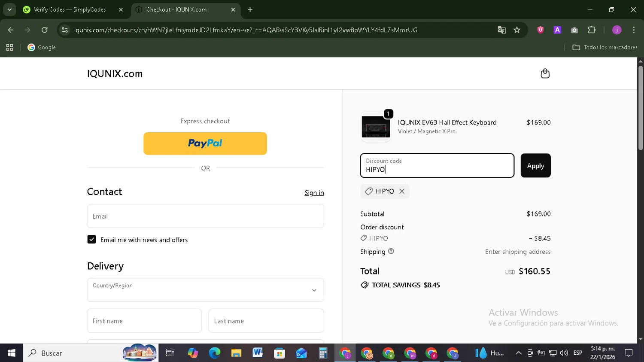Pay with the PayPal express button
644x362 pixels.
click(205, 143)
